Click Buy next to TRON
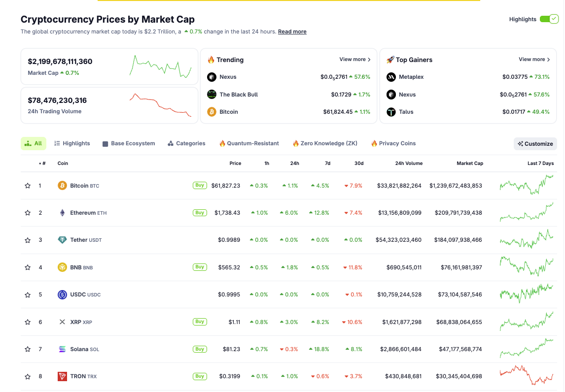Viewport: 565px width, 392px height. click(x=200, y=376)
